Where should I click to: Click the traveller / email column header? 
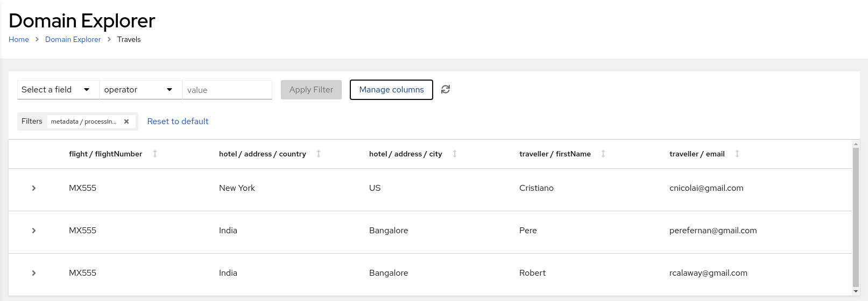(697, 154)
